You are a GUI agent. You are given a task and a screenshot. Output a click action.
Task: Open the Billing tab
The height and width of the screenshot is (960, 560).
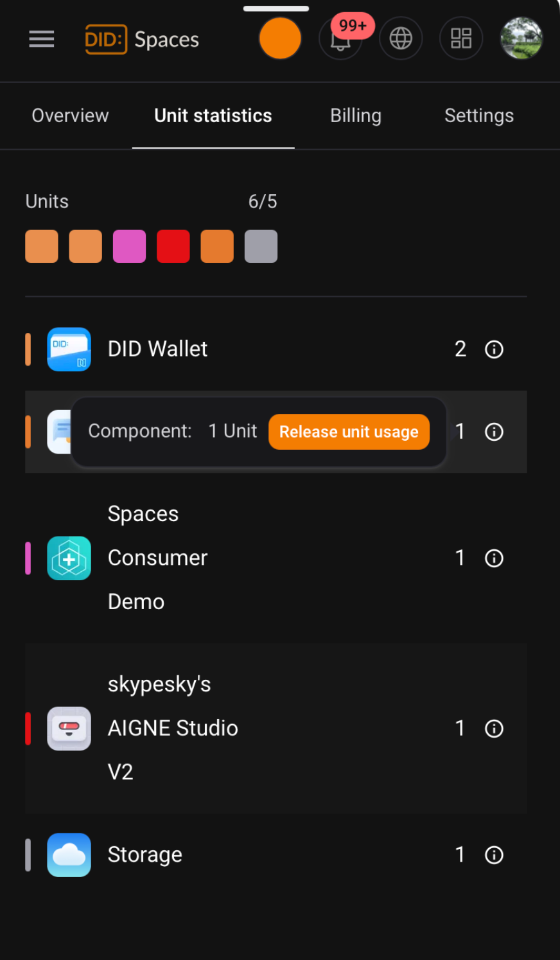coord(356,116)
